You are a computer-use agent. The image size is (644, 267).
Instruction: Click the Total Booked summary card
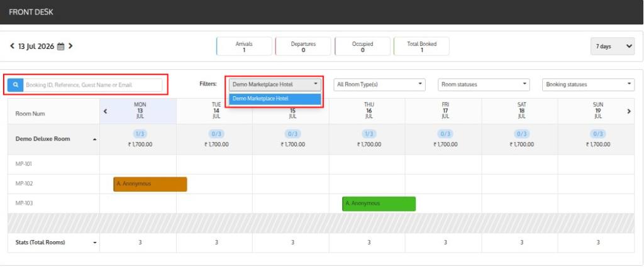coord(421,46)
